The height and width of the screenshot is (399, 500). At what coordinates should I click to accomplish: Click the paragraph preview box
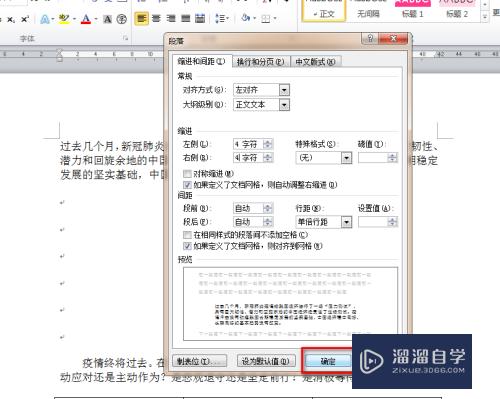[x=290, y=304]
